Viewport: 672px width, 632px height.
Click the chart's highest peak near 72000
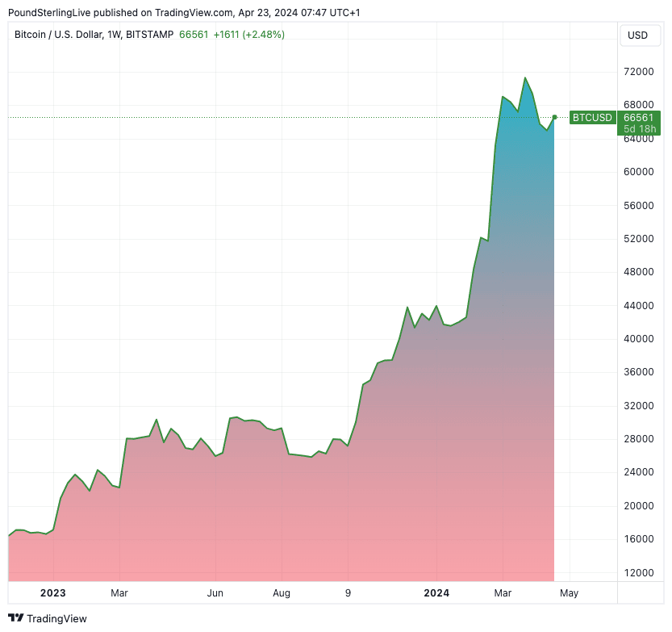525,78
